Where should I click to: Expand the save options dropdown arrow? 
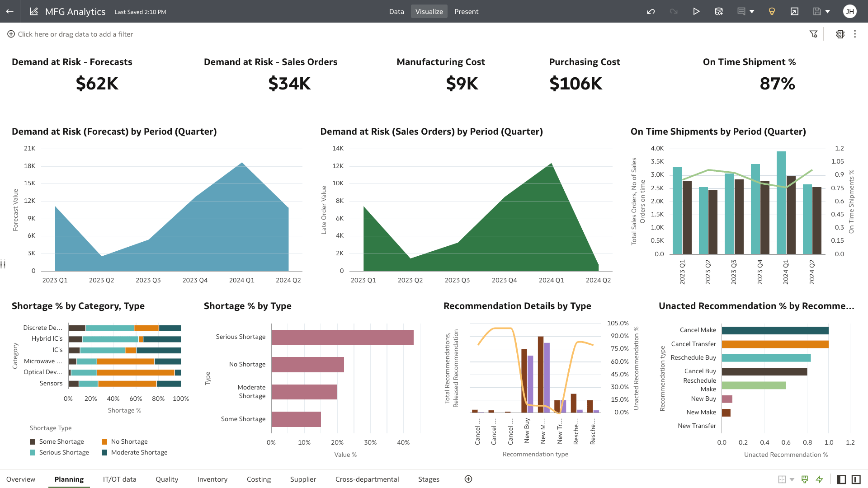(828, 12)
